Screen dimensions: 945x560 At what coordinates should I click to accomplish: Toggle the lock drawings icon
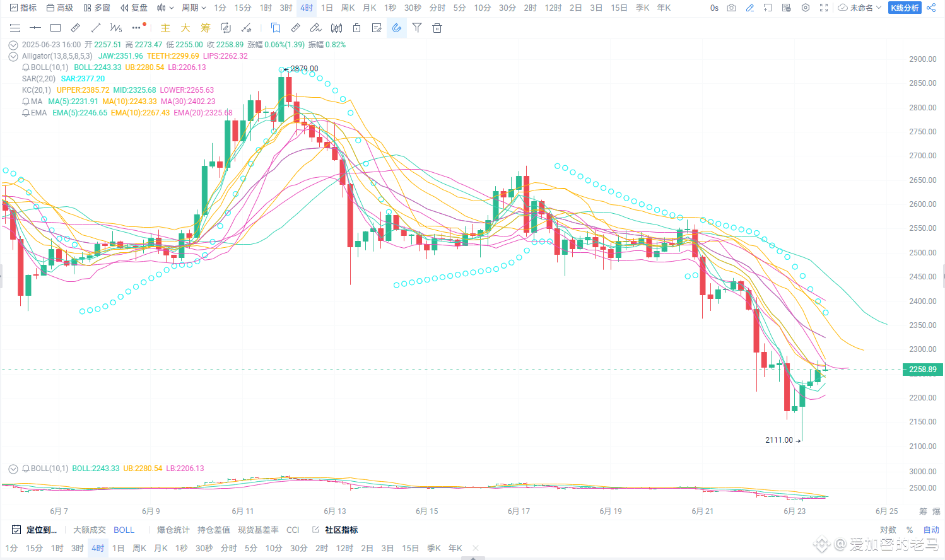(356, 28)
